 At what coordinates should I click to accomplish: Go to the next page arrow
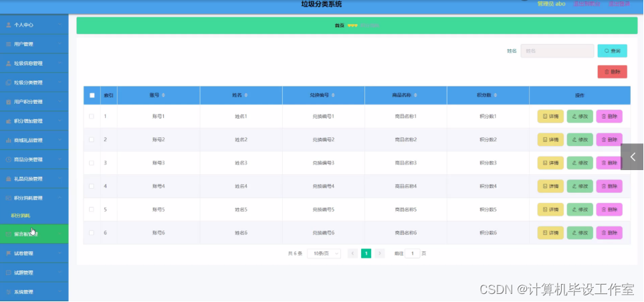pyautogui.click(x=379, y=254)
